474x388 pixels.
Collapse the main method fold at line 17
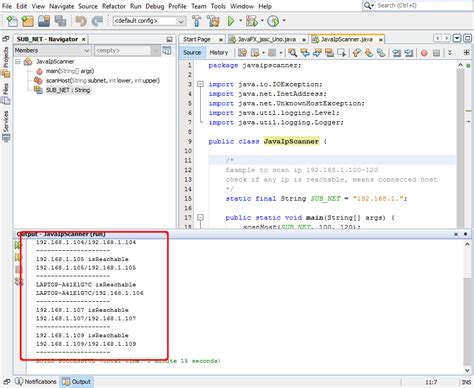200,218
